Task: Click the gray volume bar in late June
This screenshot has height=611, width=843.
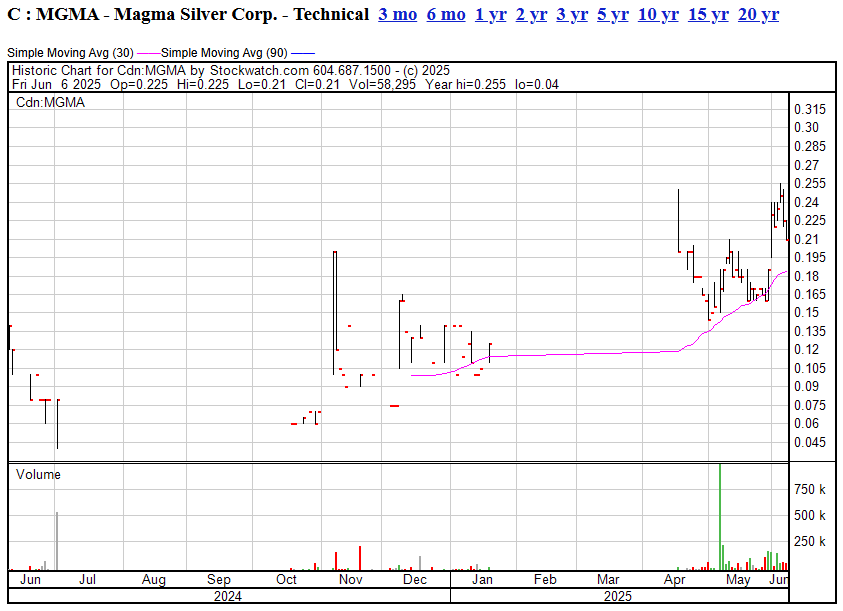Action: [57, 541]
